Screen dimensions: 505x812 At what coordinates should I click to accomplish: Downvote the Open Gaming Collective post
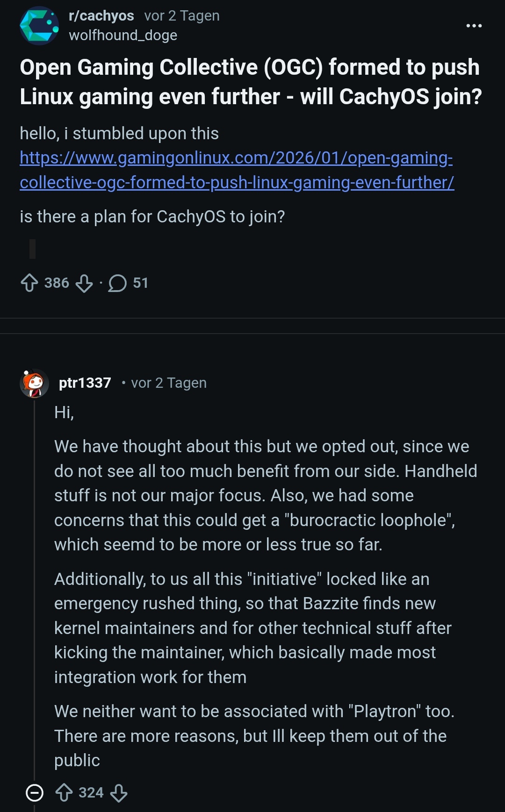pyautogui.click(x=84, y=283)
